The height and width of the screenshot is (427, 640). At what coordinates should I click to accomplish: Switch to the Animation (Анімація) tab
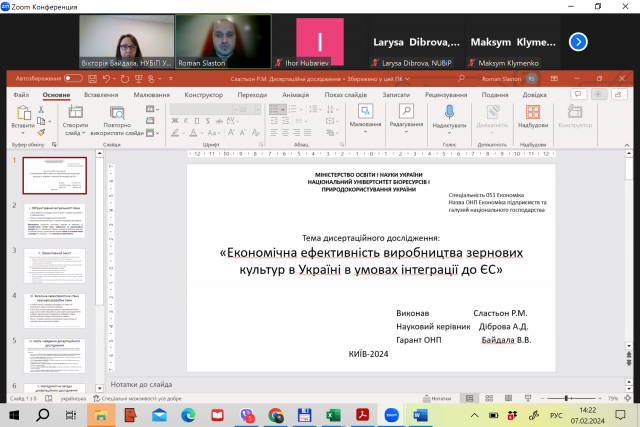295,94
